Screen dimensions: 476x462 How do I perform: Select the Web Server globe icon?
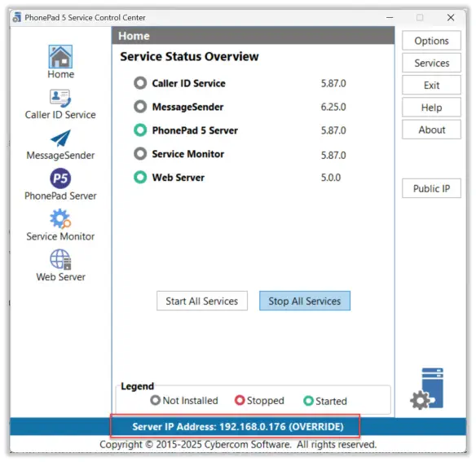(x=60, y=260)
